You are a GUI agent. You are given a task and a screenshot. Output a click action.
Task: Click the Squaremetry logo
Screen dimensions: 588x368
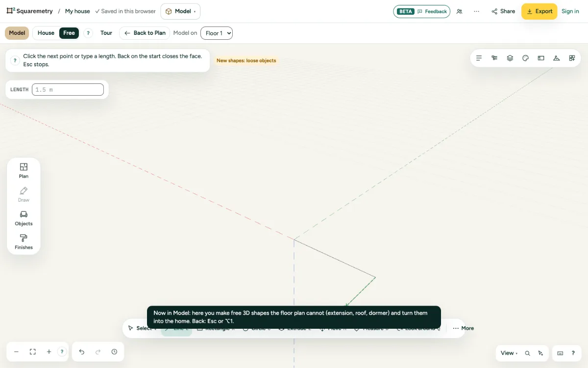29,11
